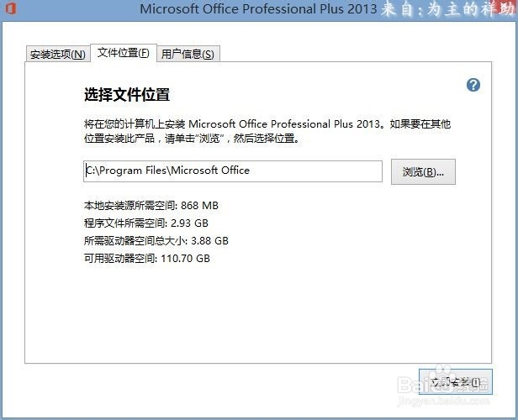Screen dimensions: 518x420
Task: Click the 本地安装源所需空间: 868 MB text
Action: pos(151,206)
